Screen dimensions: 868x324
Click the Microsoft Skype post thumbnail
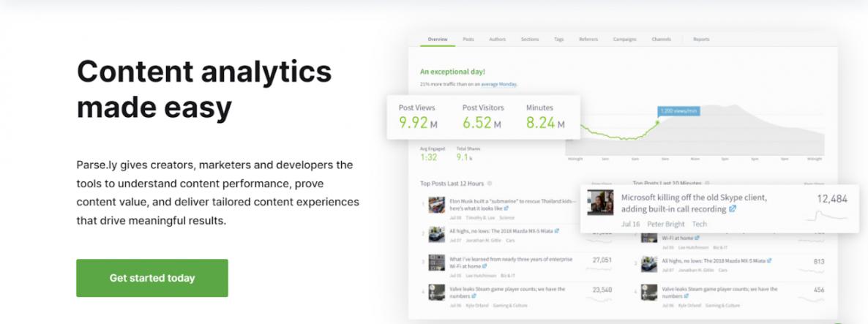(x=600, y=203)
